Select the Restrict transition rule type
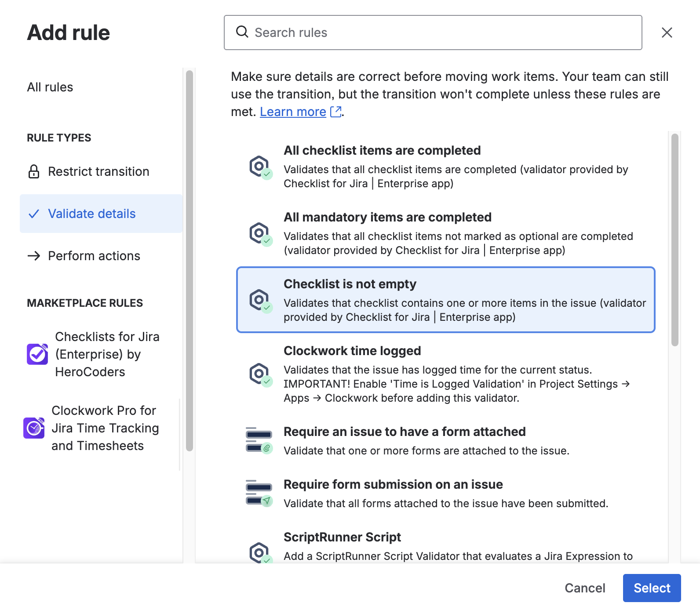 tap(98, 171)
